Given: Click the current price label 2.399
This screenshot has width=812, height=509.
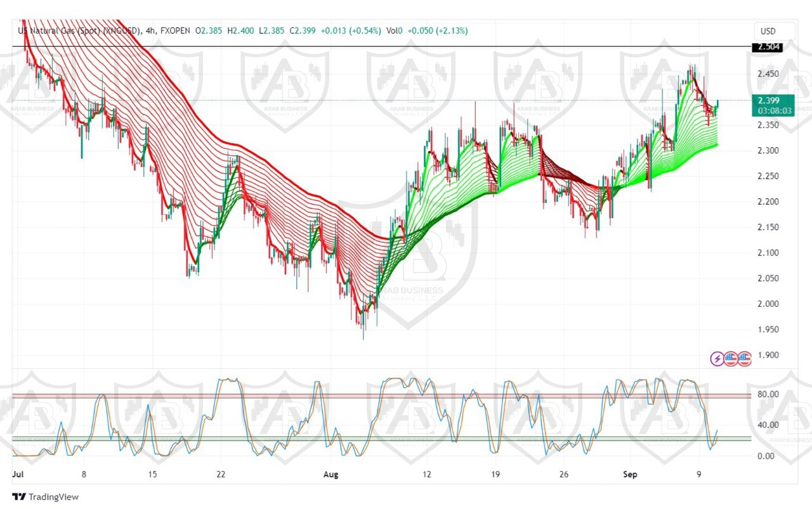Looking at the screenshot, I should (x=768, y=100).
